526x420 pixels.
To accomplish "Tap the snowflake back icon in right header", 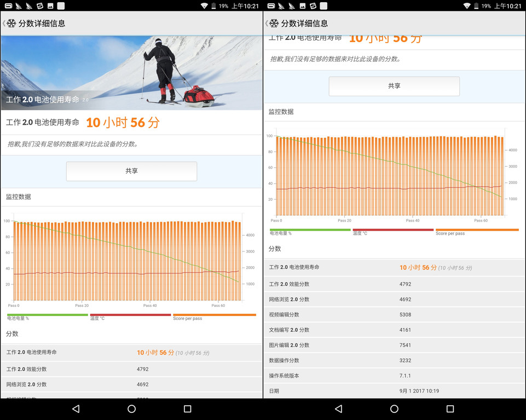I will [274, 24].
